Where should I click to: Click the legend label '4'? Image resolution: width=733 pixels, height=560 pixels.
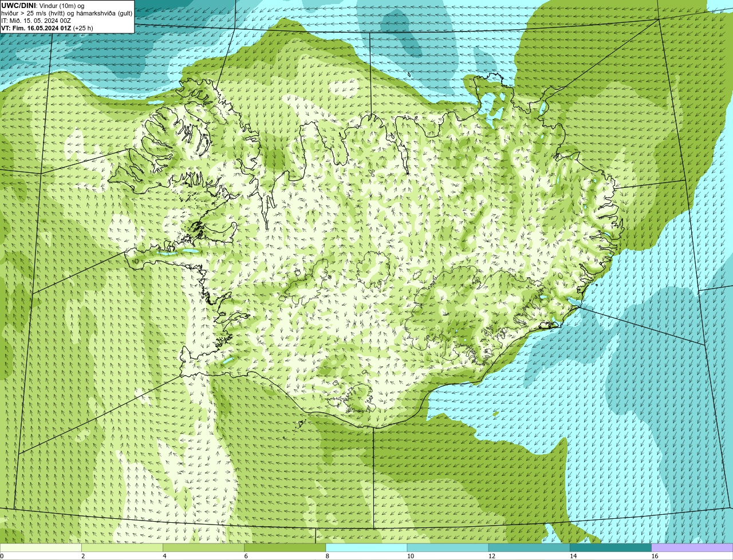click(164, 556)
